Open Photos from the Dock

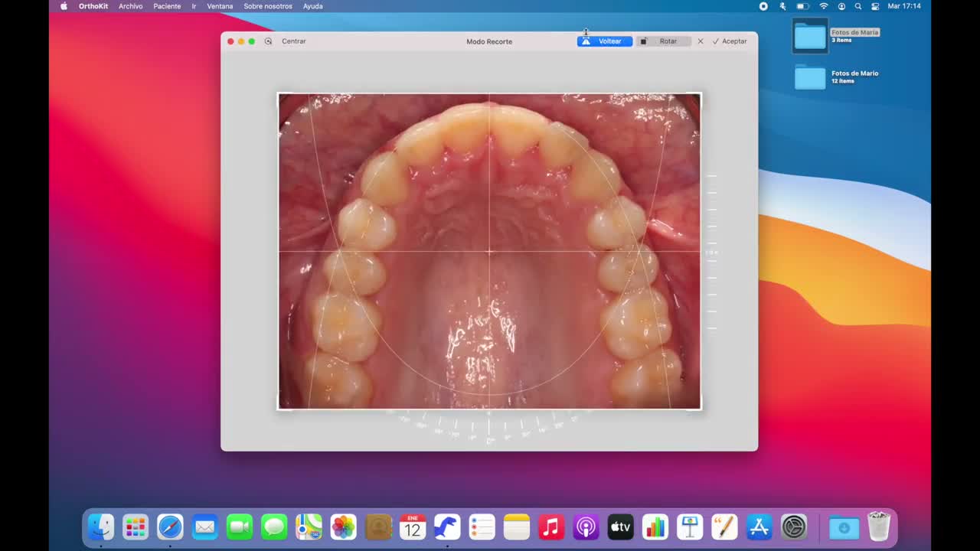pyautogui.click(x=343, y=527)
